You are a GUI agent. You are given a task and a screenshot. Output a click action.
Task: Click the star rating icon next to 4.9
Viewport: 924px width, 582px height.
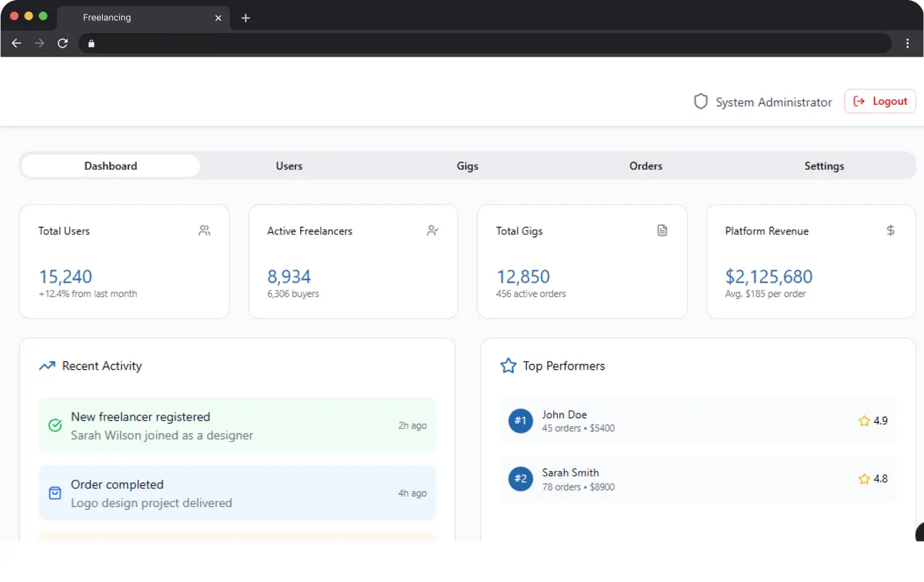tap(864, 421)
